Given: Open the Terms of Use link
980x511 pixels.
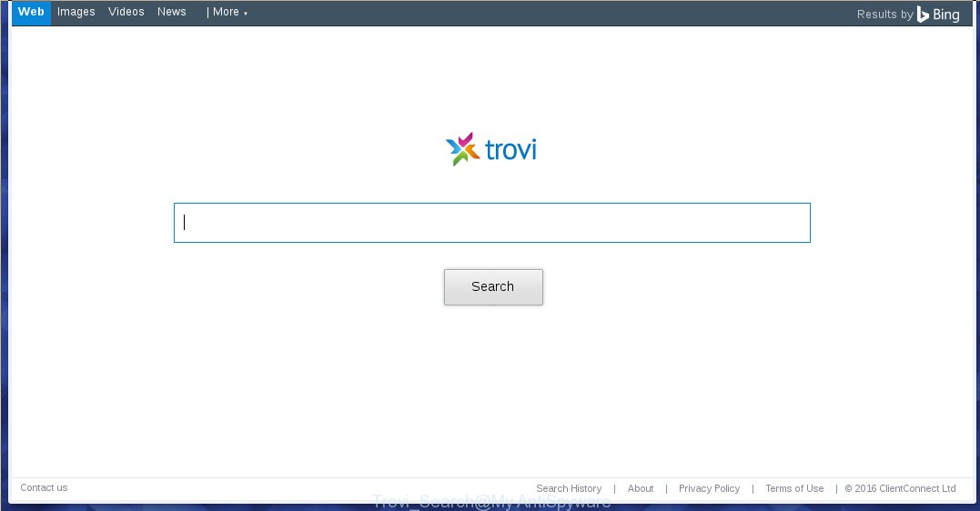Looking at the screenshot, I should tap(794, 488).
